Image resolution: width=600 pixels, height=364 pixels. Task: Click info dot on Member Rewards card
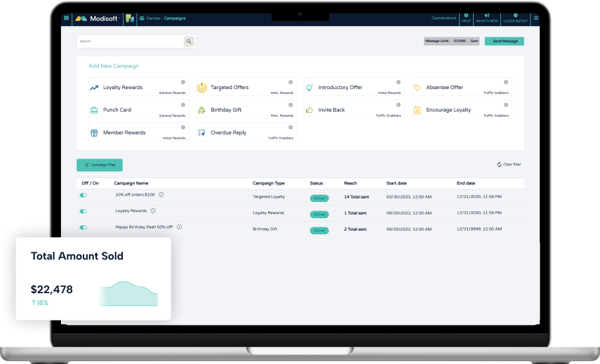183,128
